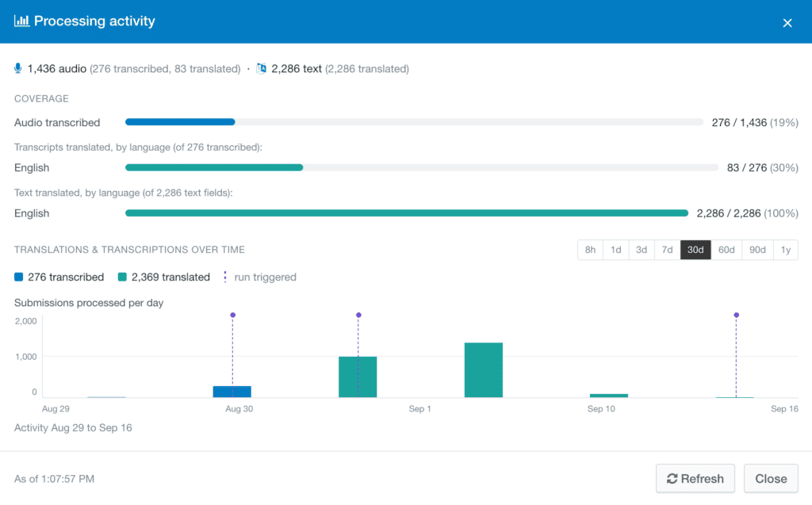The image size is (812, 505).
Task: Click the small teal bar above Sep 10
Action: pos(609,396)
